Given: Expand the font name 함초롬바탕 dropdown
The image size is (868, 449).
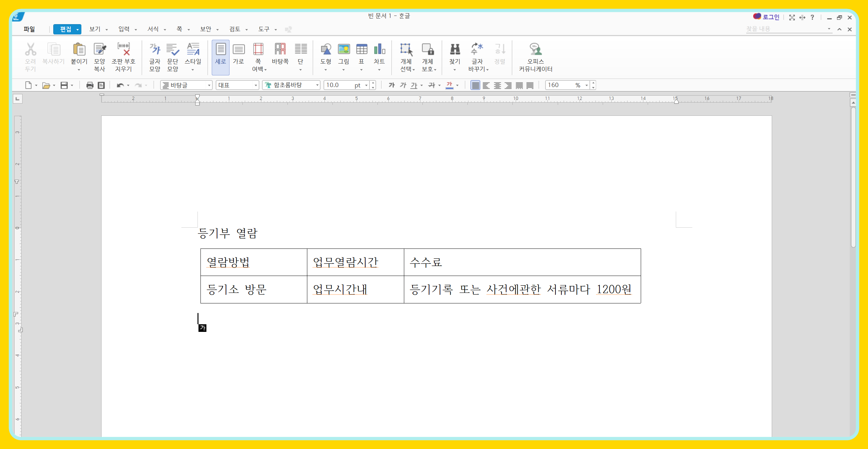Looking at the screenshot, I should pos(317,85).
